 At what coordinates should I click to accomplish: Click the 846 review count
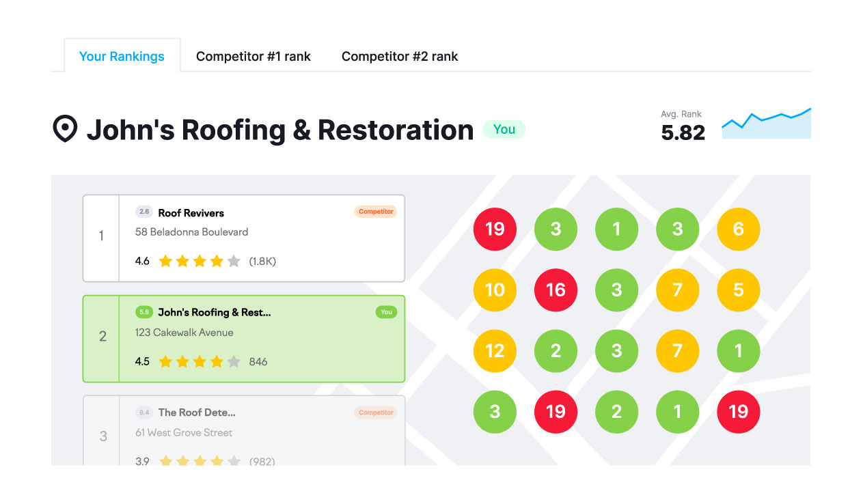[x=258, y=361]
